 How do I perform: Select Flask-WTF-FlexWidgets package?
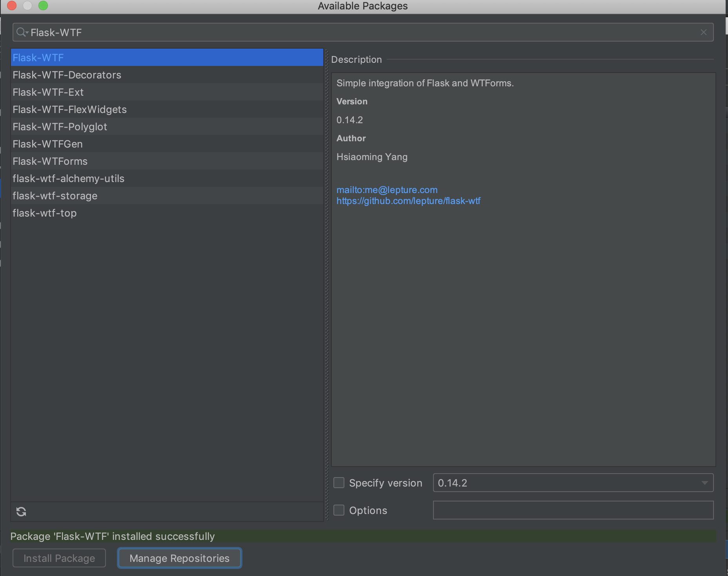pos(167,109)
